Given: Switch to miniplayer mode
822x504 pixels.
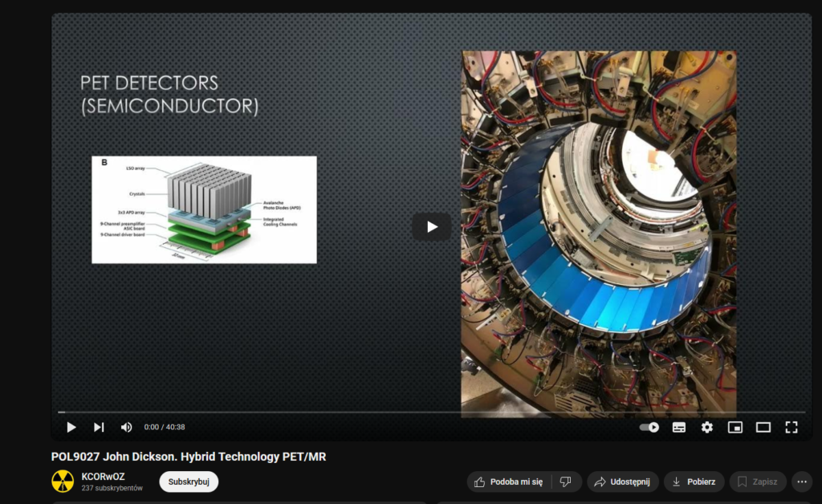Looking at the screenshot, I should [735, 427].
